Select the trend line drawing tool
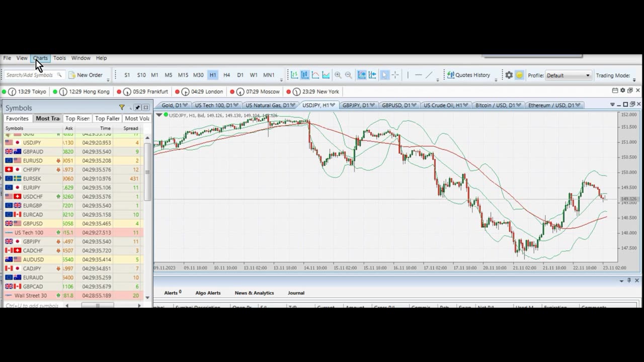 (429, 75)
